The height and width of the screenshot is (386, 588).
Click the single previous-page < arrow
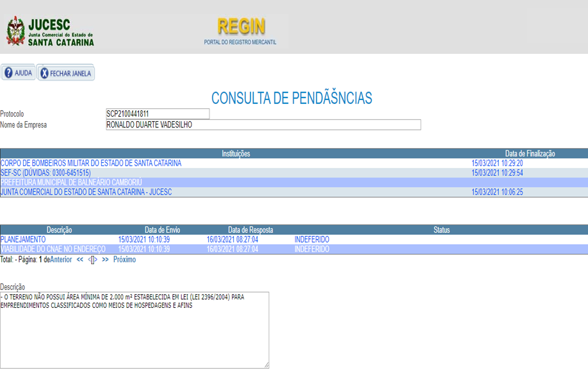pyautogui.click(x=90, y=260)
